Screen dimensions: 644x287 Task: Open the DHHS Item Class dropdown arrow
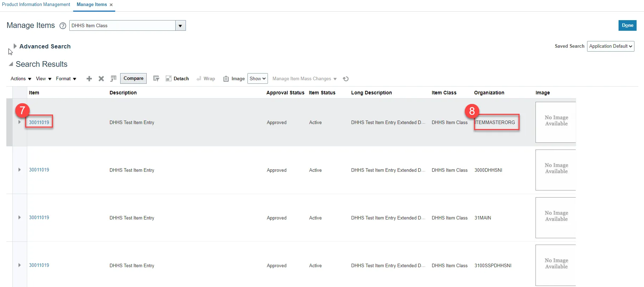(x=180, y=26)
